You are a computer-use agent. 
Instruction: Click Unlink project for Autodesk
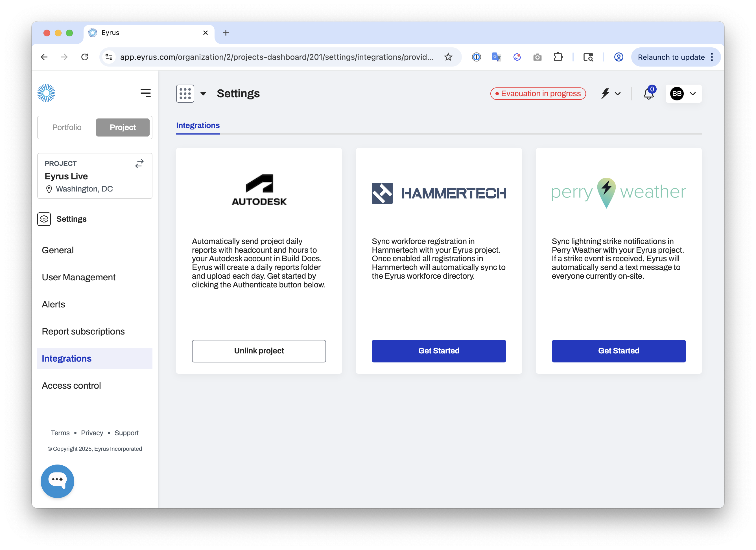tap(259, 351)
